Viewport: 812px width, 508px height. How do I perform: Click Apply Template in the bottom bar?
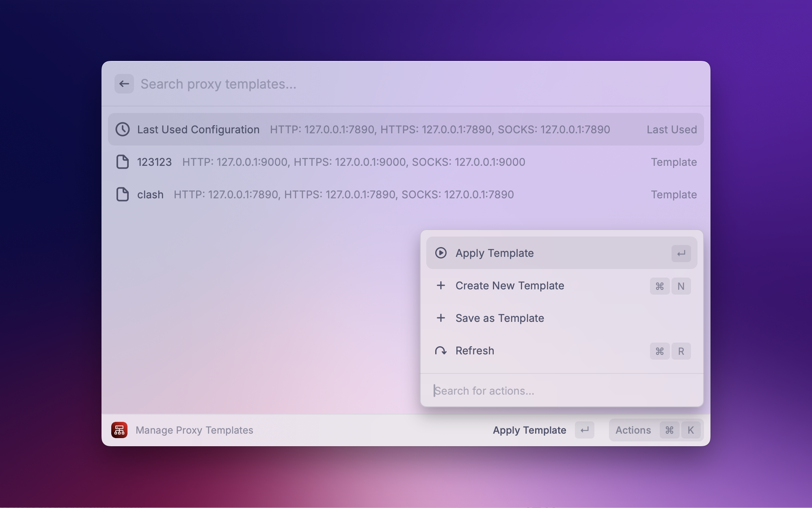coord(529,430)
